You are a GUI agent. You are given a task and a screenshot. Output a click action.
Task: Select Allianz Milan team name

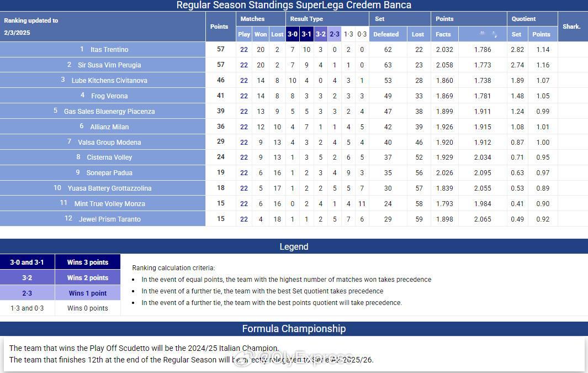click(109, 127)
